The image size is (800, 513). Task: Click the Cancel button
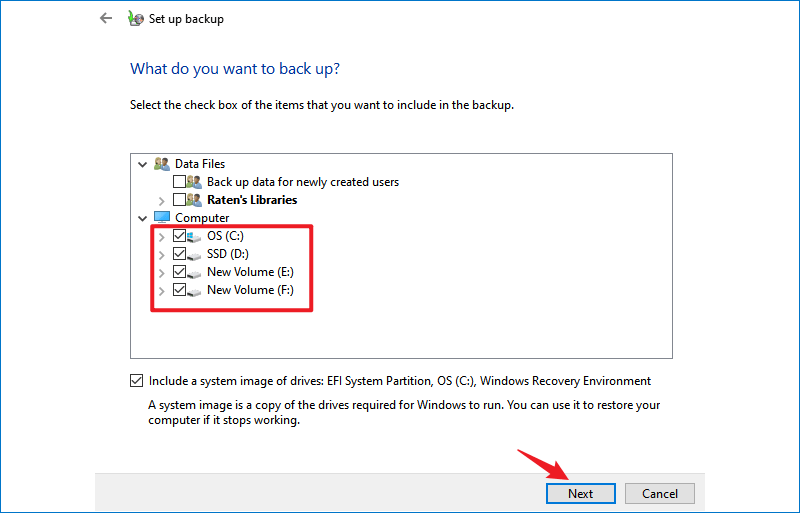660,494
